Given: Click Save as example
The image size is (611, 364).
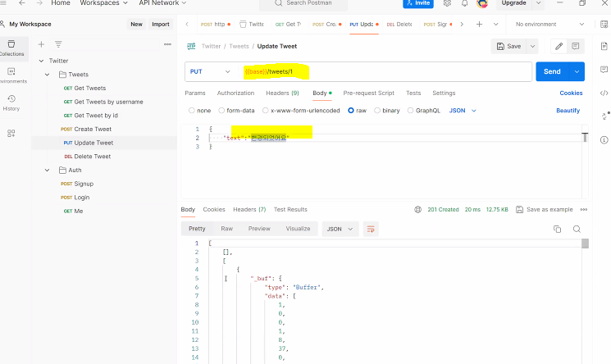Looking at the screenshot, I should [x=545, y=210].
